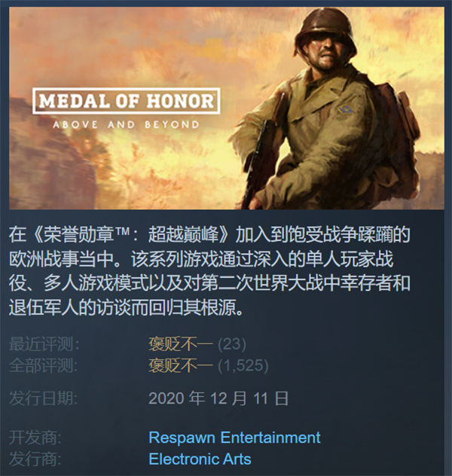Click the 发行日期 label

click(44, 398)
